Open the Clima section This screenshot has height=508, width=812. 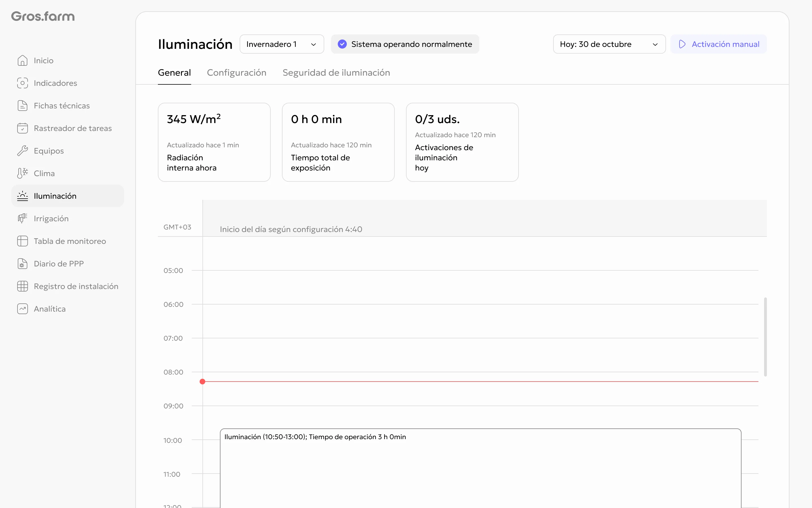click(x=68, y=173)
